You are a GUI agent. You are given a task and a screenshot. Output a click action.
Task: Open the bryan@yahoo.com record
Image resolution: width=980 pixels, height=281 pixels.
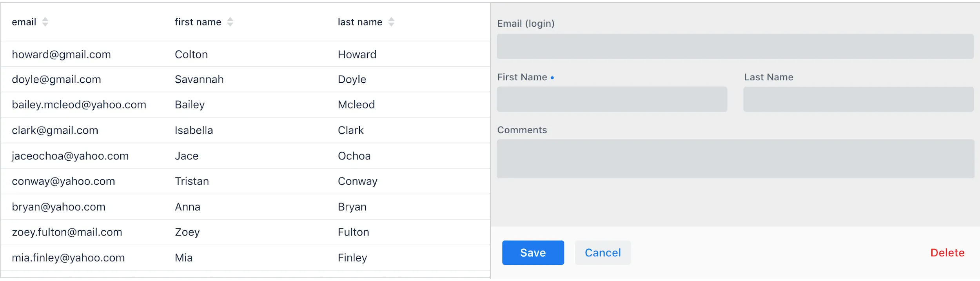click(58, 207)
